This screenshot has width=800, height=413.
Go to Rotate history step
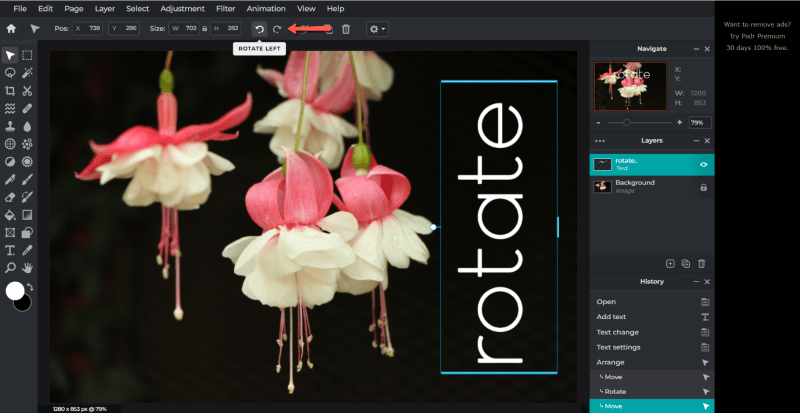652,392
